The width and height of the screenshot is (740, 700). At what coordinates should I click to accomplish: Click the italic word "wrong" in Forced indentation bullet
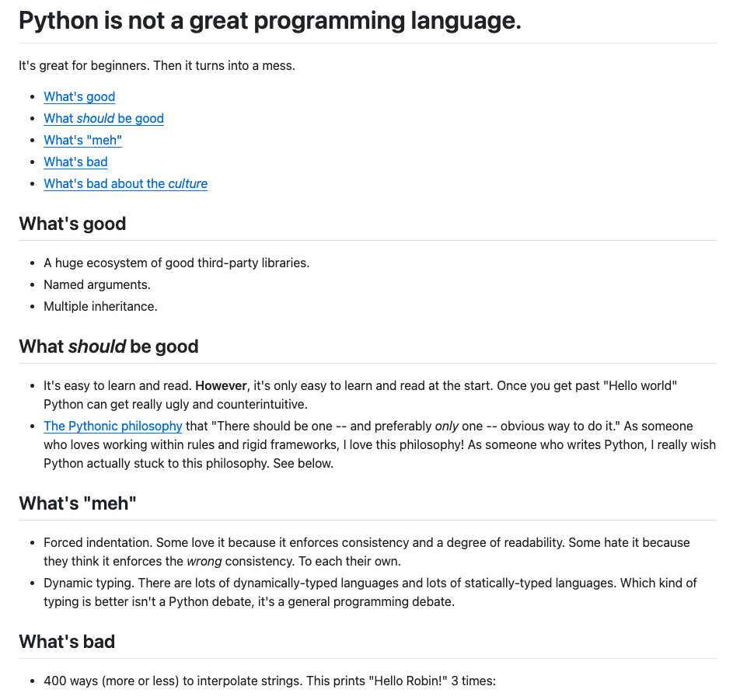click(x=203, y=561)
